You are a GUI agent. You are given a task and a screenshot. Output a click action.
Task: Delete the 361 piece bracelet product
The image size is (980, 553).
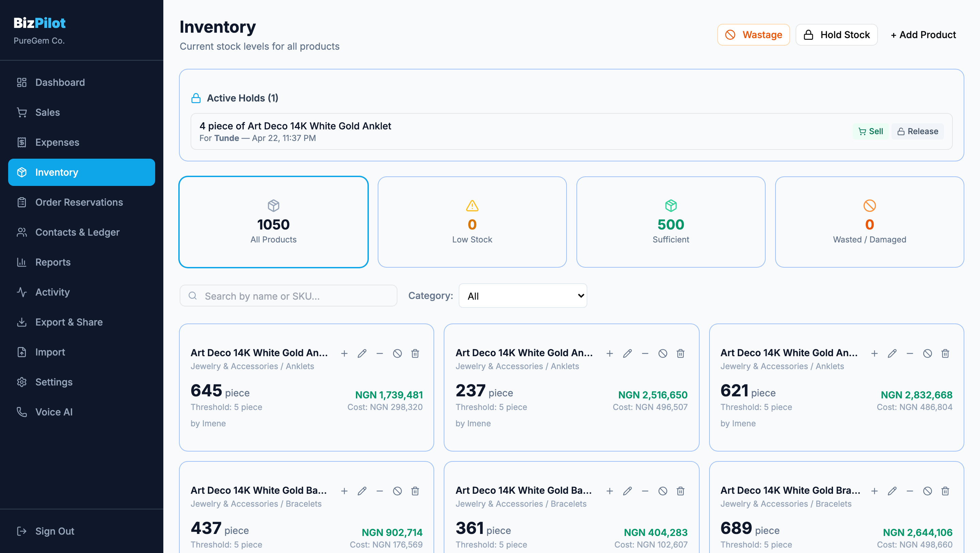[680, 491]
